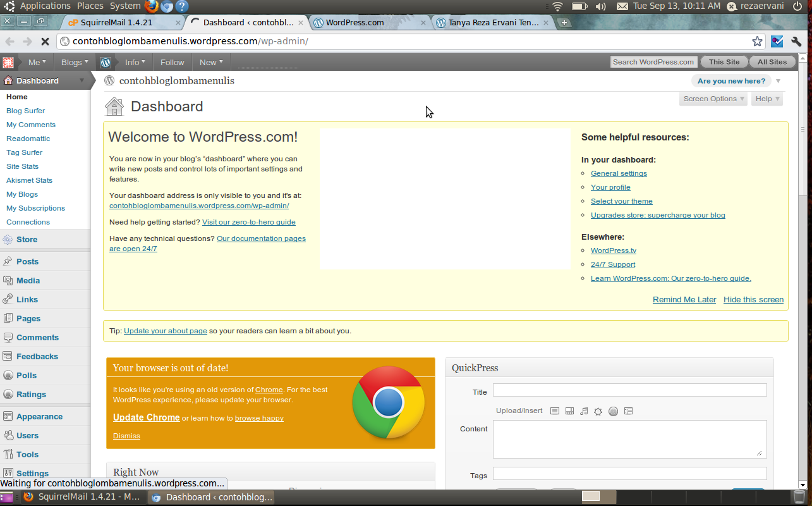This screenshot has height=506, width=812.
Task: Stop loading the page with the X button
Action: [45, 42]
